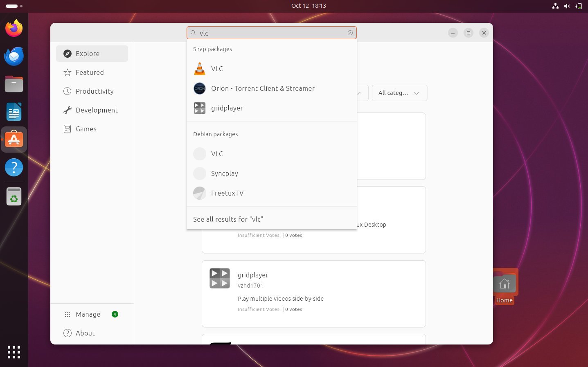Click the Games sidebar icon
Image resolution: width=588 pixels, height=367 pixels.
pos(68,129)
